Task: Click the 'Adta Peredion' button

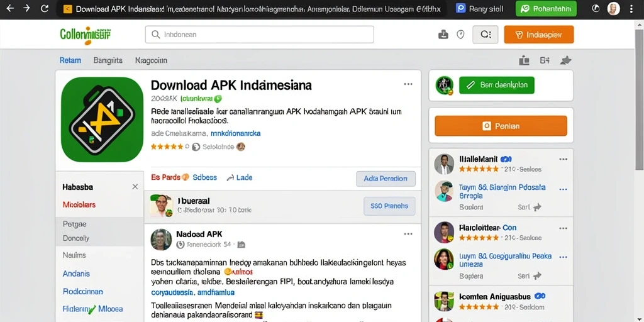Action: coord(386,179)
